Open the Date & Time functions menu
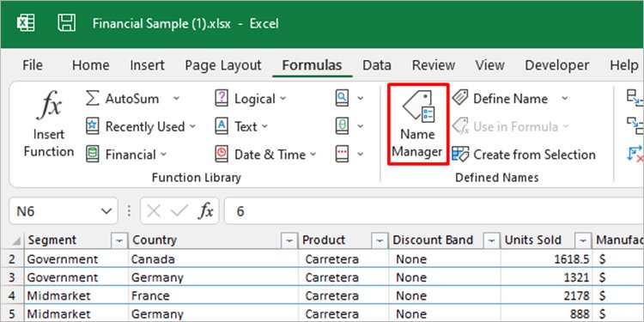This screenshot has width=644, height=322. click(x=266, y=155)
